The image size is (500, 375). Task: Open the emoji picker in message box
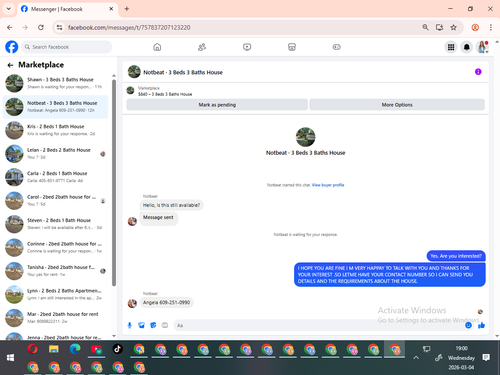tap(468, 325)
